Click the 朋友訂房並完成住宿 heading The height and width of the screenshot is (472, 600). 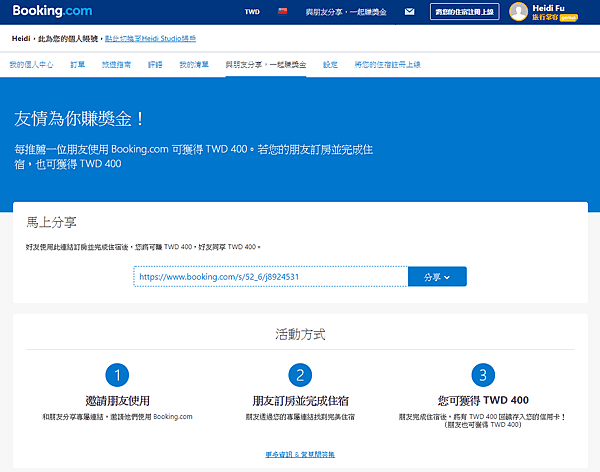(300, 401)
